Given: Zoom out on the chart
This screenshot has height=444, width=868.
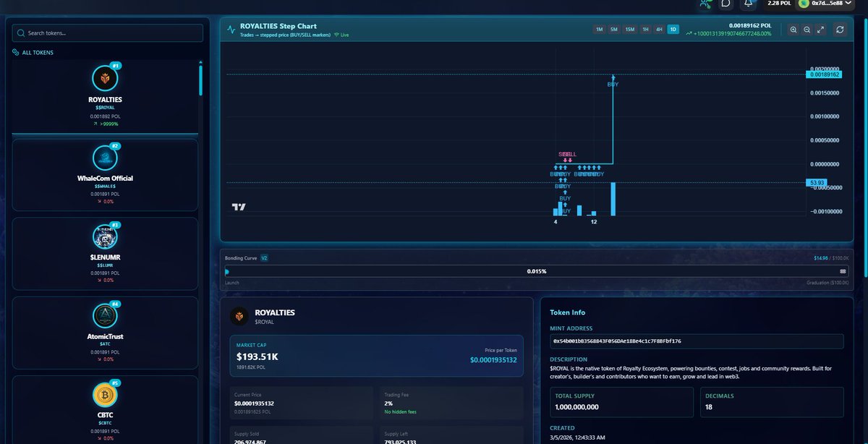Looking at the screenshot, I should click(x=807, y=30).
